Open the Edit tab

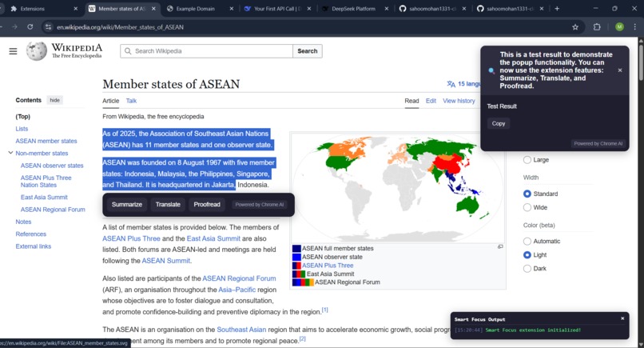click(x=431, y=101)
